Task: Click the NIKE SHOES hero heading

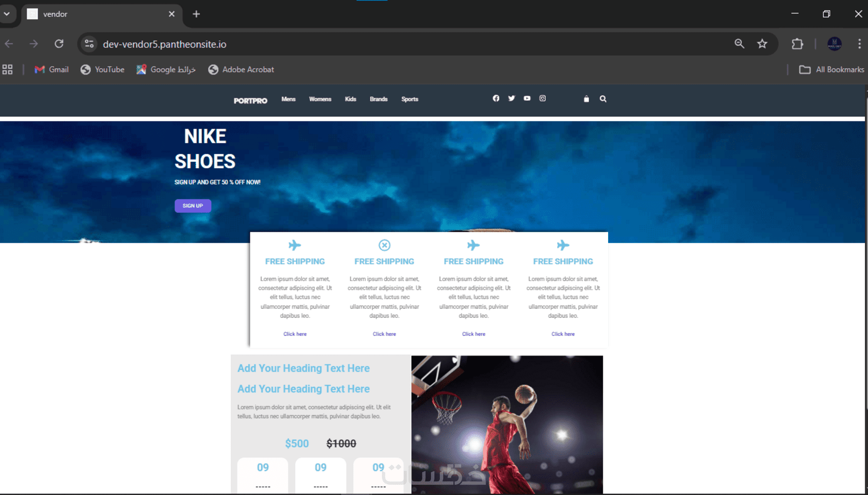Action: coord(205,148)
